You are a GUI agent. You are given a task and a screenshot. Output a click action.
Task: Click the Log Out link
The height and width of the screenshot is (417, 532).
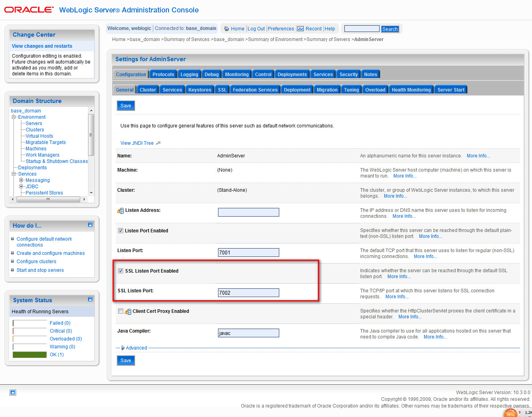[256, 29]
